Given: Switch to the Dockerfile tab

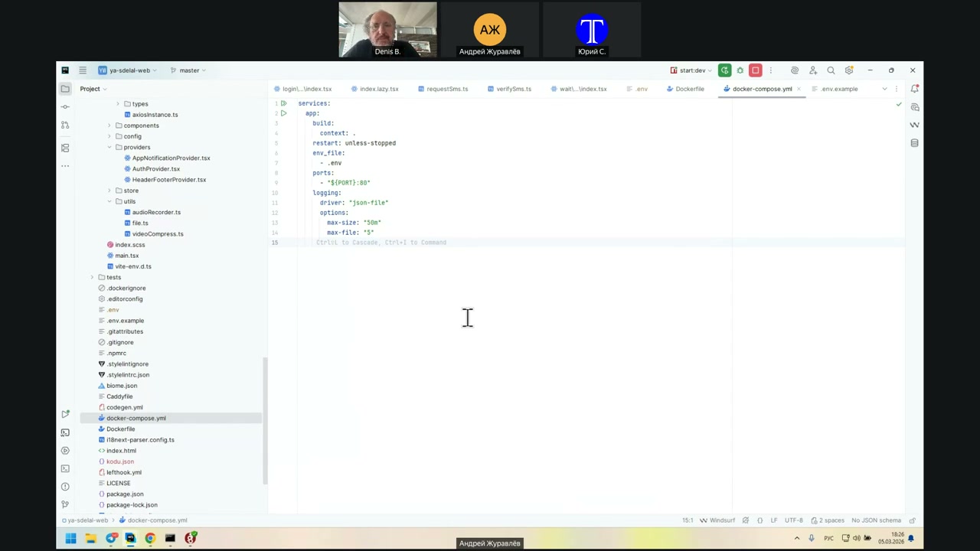Looking at the screenshot, I should coord(689,89).
